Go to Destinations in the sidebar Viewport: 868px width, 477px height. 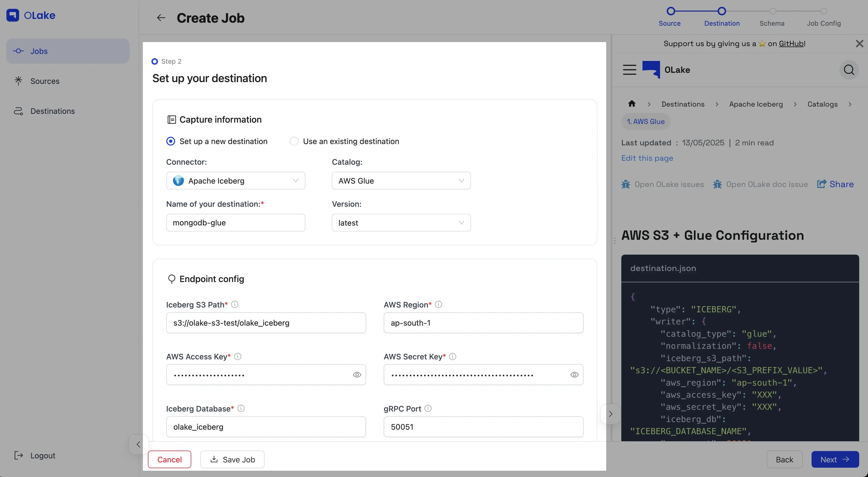coord(52,111)
